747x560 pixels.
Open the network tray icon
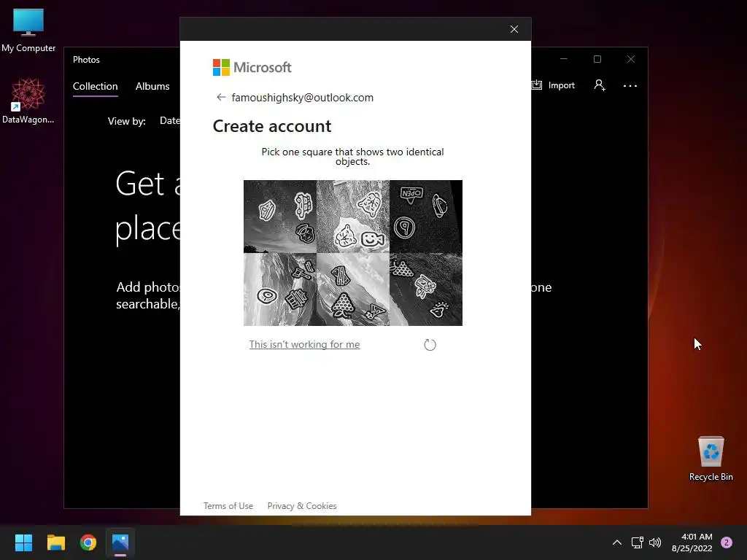click(x=638, y=542)
